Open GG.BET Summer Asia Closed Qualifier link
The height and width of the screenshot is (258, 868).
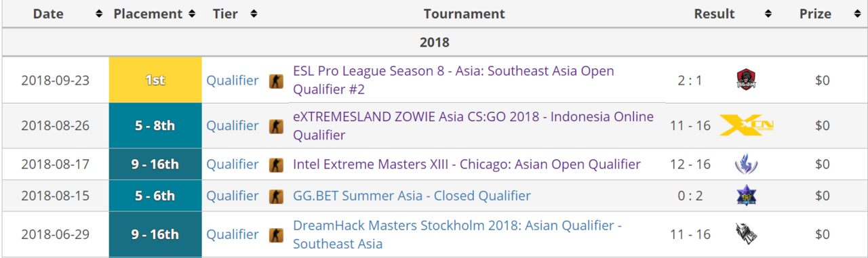(412, 196)
